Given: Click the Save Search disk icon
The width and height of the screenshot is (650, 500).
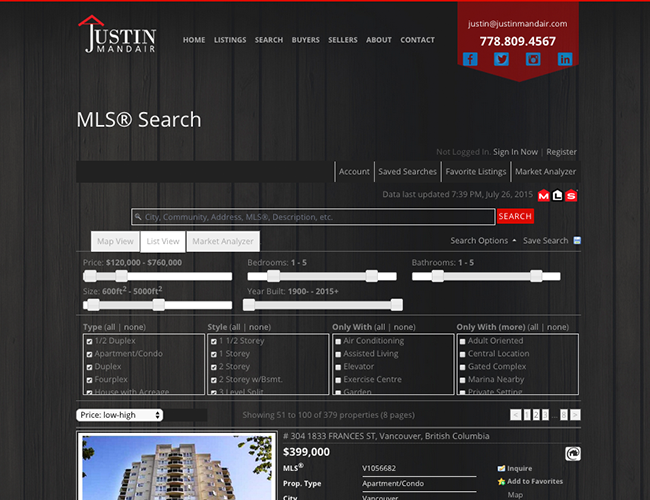Looking at the screenshot, I should 577,241.
